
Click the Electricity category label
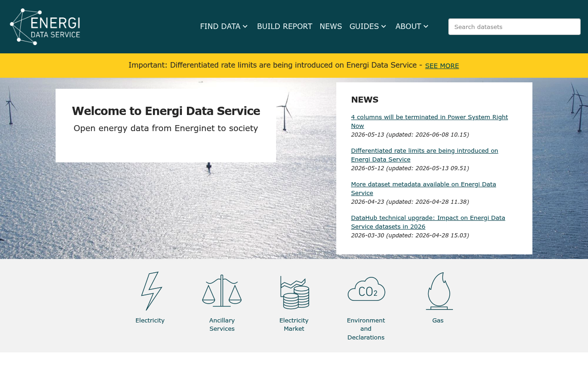(150, 321)
